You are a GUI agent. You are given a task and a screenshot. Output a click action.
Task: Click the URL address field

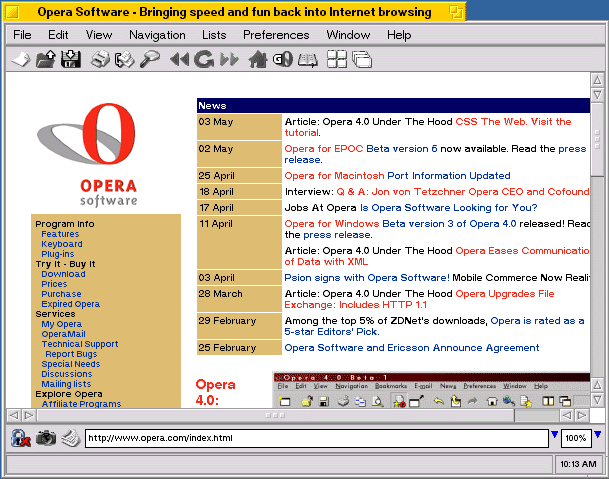tap(317, 438)
